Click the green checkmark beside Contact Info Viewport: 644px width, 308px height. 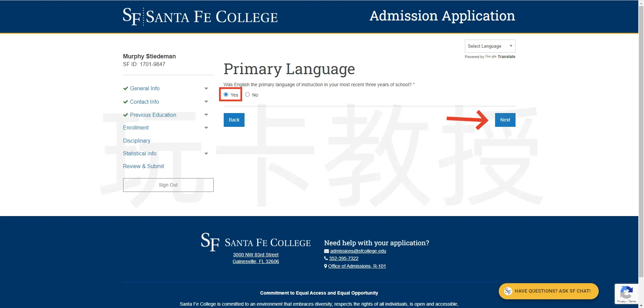(125, 102)
